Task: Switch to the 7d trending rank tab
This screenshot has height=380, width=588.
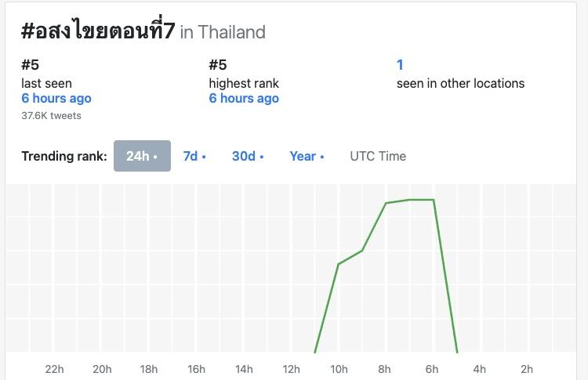Action: pyautogui.click(x=194, y=156)
